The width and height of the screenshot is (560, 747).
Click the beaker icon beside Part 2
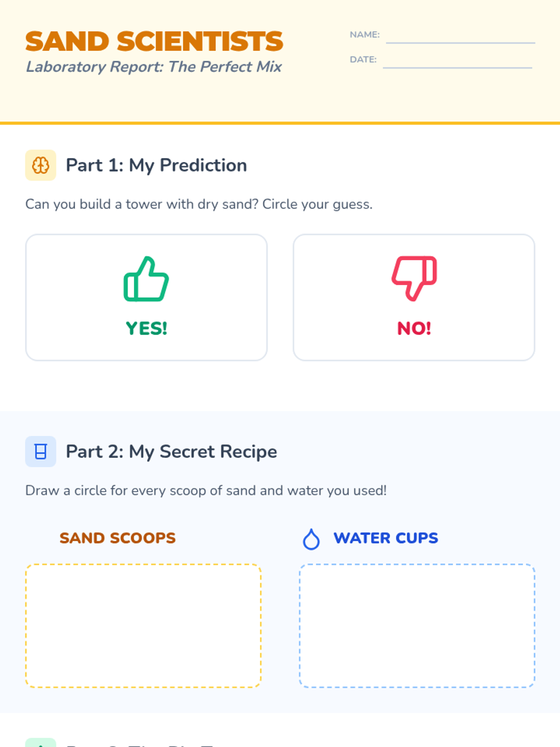pyautogui.click(x=41, y=451)
